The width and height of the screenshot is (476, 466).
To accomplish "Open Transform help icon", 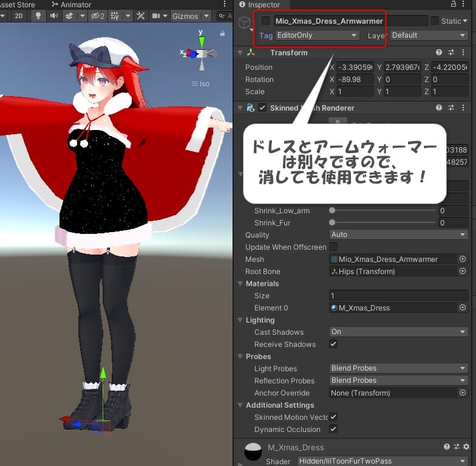I will tap(438, 52).
